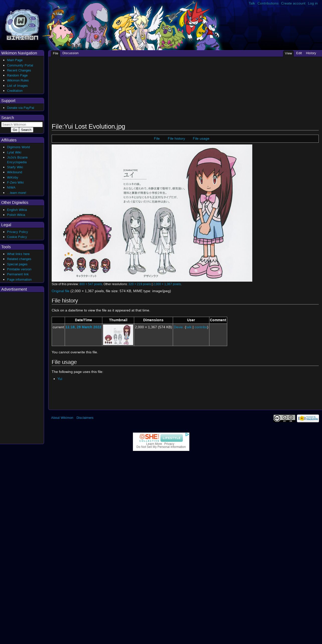Open NIWA link
The width and height of the screenshot is (322, 644).
pyautogui.click(x=11, y=188)
